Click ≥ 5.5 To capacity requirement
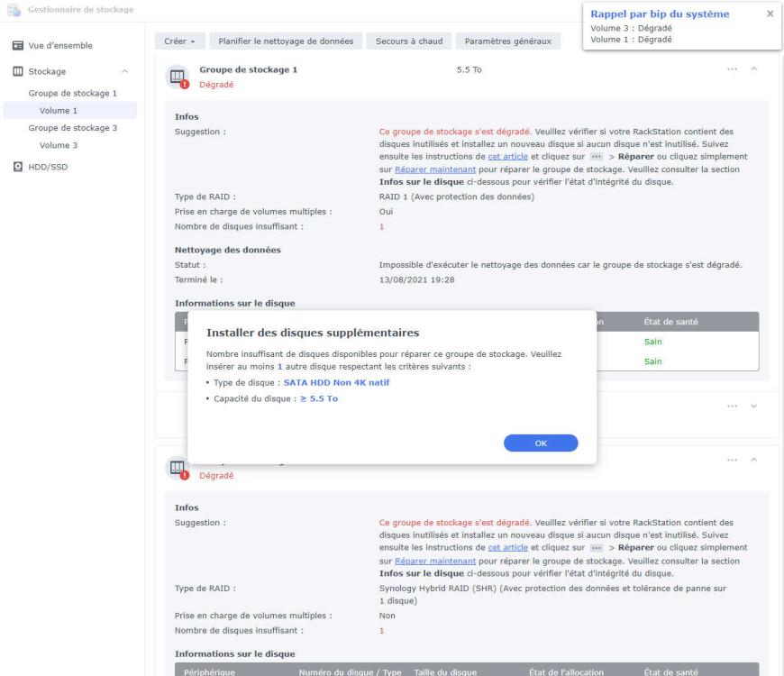Screen dimensions: 784x676 coord(319,398)
